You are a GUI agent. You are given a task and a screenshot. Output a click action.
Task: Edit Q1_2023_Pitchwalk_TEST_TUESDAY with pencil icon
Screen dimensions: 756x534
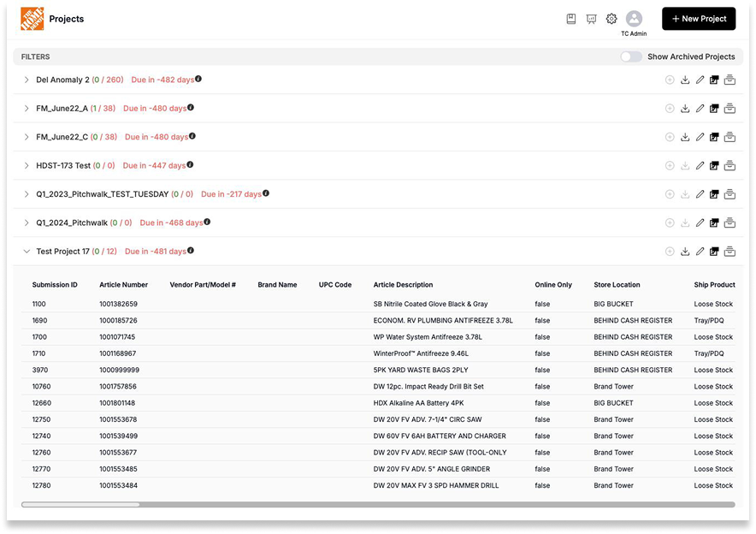(x=700, y=194)
